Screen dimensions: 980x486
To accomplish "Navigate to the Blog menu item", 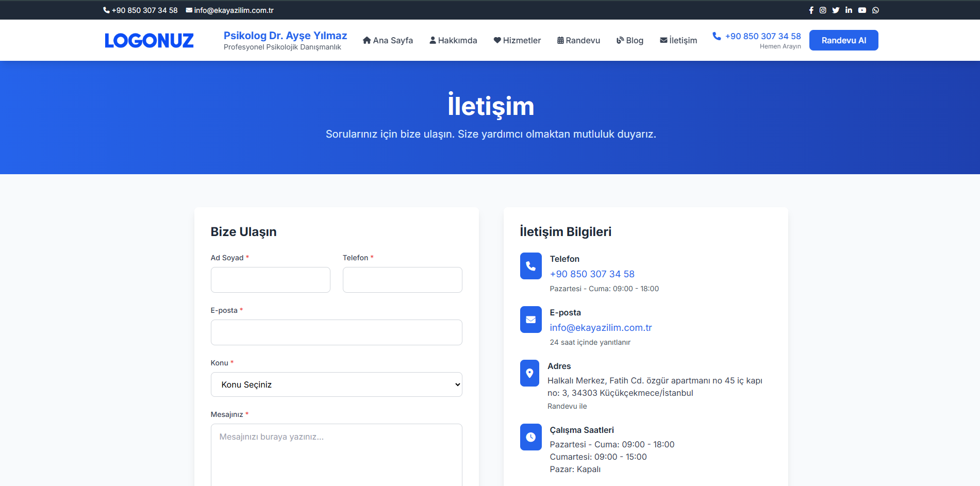I will [630, 40].
